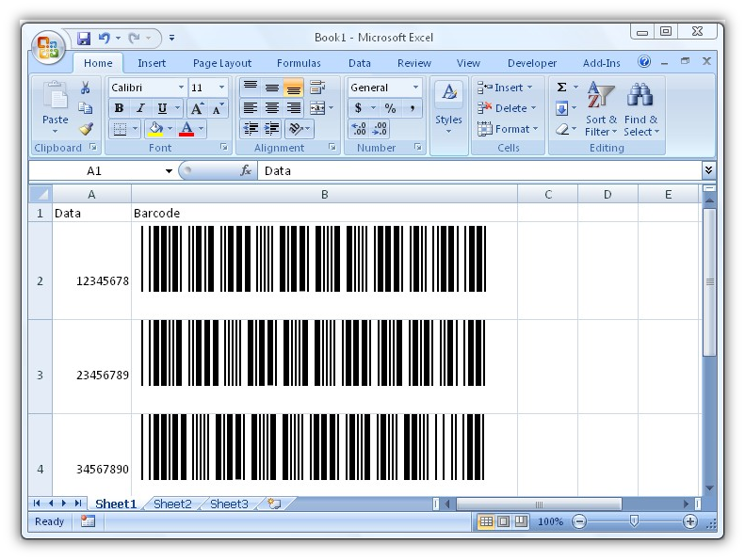The image size is (745, 560).
Task: Decrease indent in cell
Action: point(251,129)
